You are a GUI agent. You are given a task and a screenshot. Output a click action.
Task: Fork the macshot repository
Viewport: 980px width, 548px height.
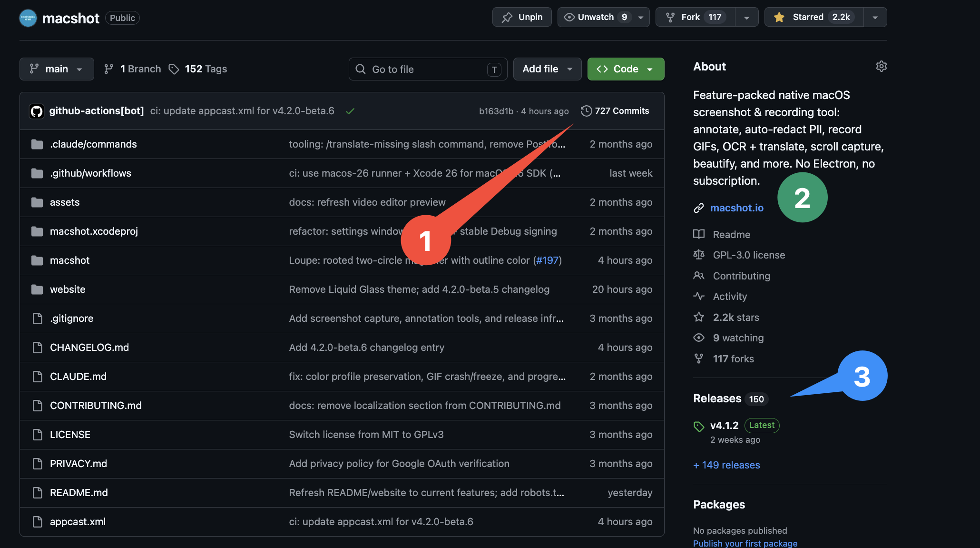[x=695, y=17]
